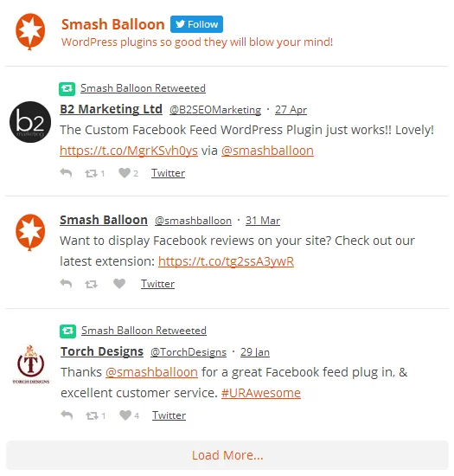454x476 pixels.
Task: Open the 27 Apr tweet date
Action: tap(291, 110)
